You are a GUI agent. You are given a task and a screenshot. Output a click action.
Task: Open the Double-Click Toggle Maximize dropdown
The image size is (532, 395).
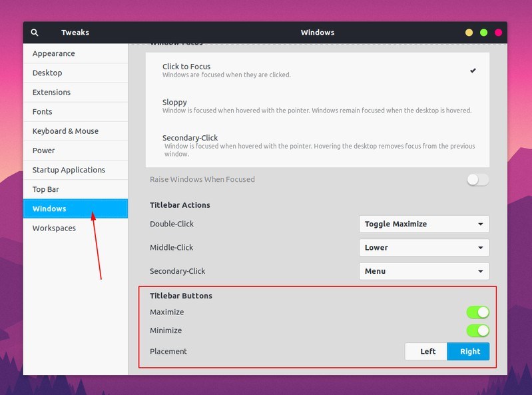point(423,224)
